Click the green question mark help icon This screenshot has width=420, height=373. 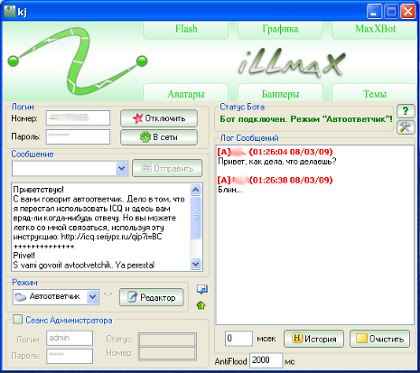tap(406, 111)
